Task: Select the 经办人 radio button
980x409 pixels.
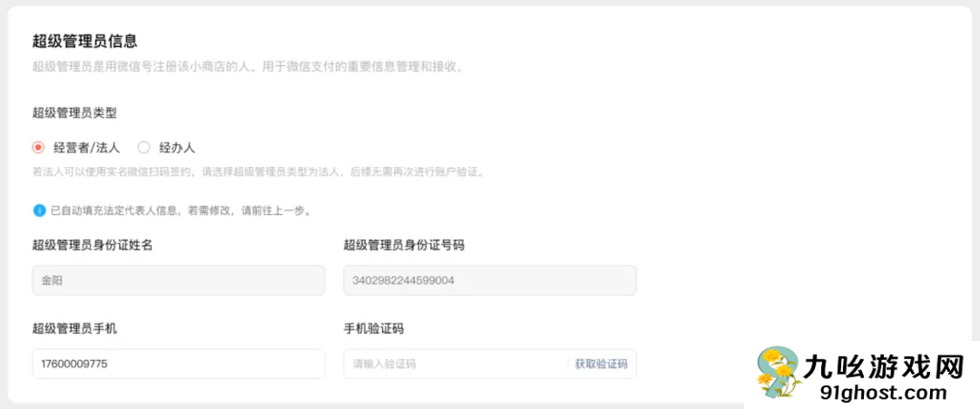Action: (143, 147)
